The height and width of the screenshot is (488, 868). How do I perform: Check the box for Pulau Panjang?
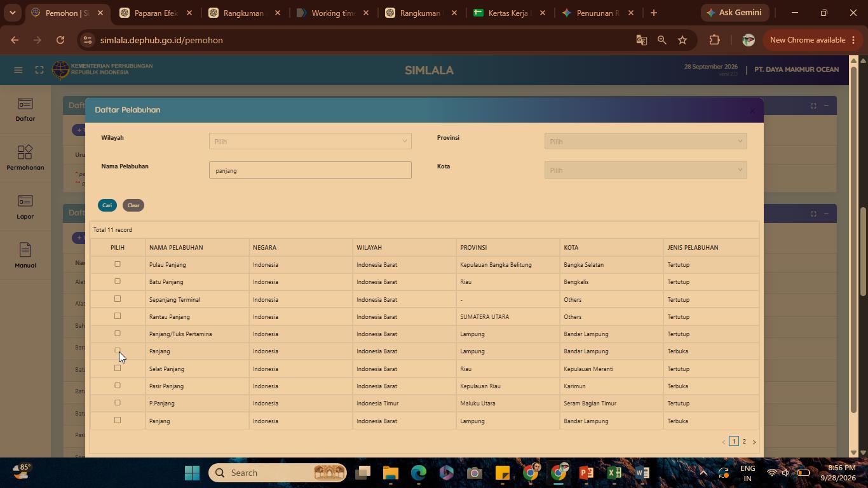point(118,264)
